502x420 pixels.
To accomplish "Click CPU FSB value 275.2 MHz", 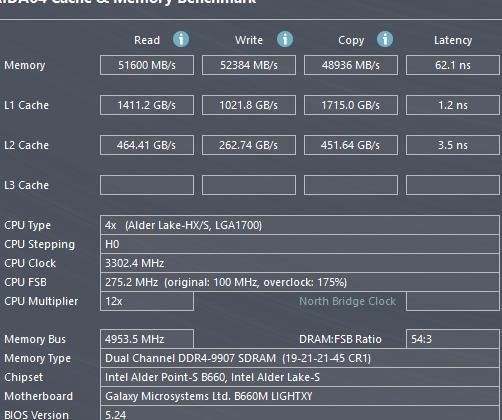I will coord(300,282).
